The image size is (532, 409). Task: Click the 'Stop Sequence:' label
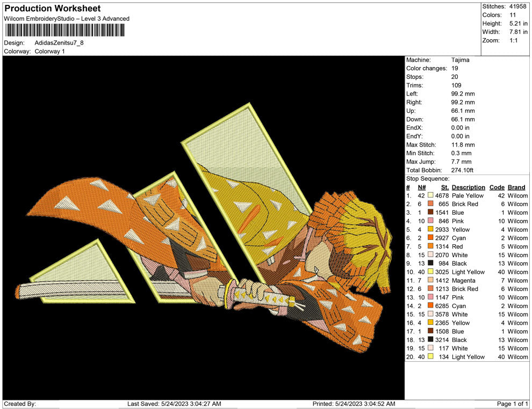coord(428,179)
